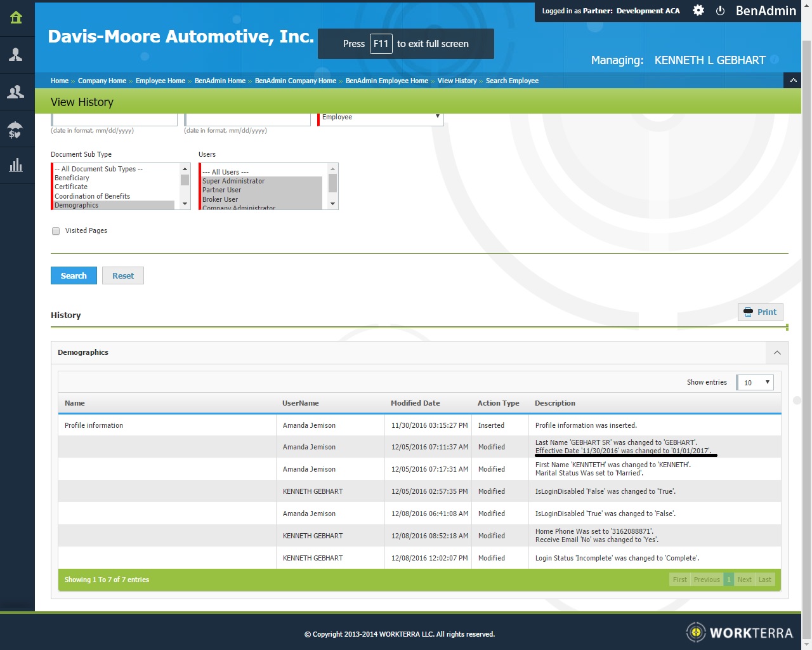Select Coordination of Benefits sub type
Viewport: 812px width, 650px height.
pyautogui.click(x=114, y=196)
